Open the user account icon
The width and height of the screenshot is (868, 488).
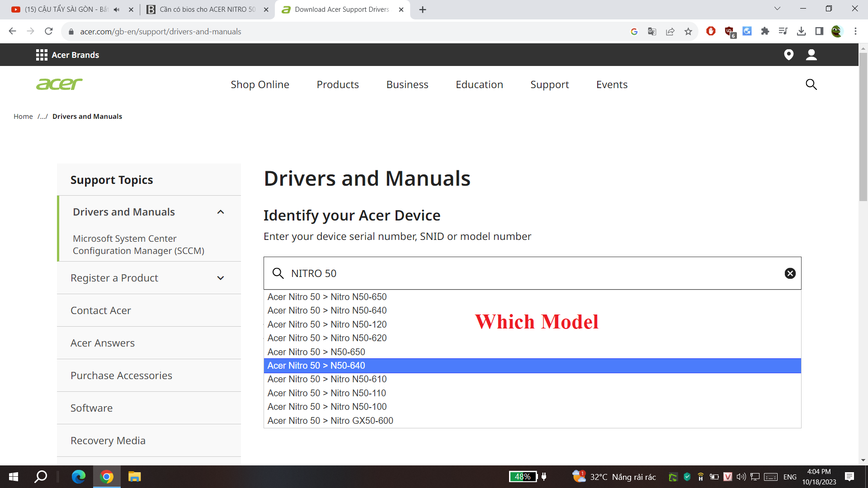[x=811, y=55]
